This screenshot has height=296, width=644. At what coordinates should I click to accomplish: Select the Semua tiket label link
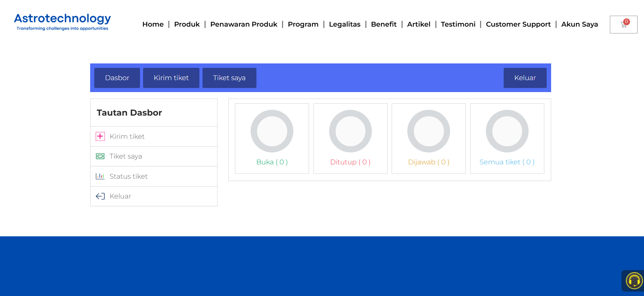(x=507, y=162)
